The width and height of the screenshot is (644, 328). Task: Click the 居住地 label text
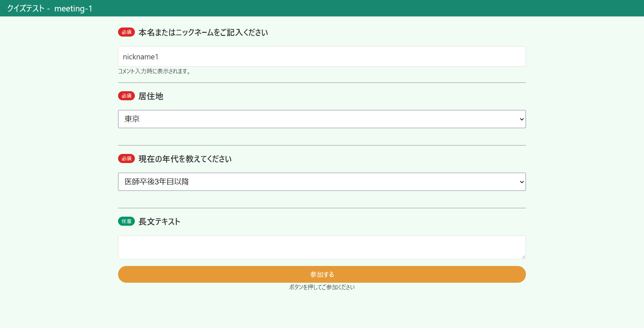(x=151, y=96)
